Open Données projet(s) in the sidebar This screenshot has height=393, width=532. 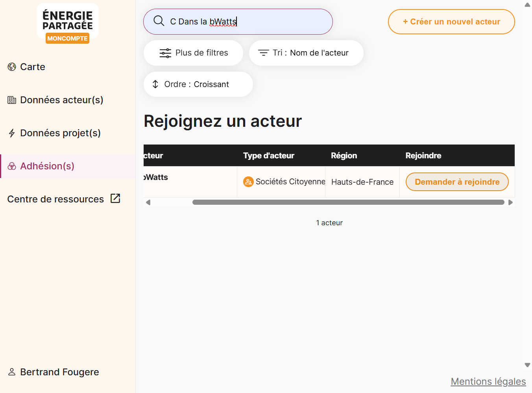(x=68, y=133)
